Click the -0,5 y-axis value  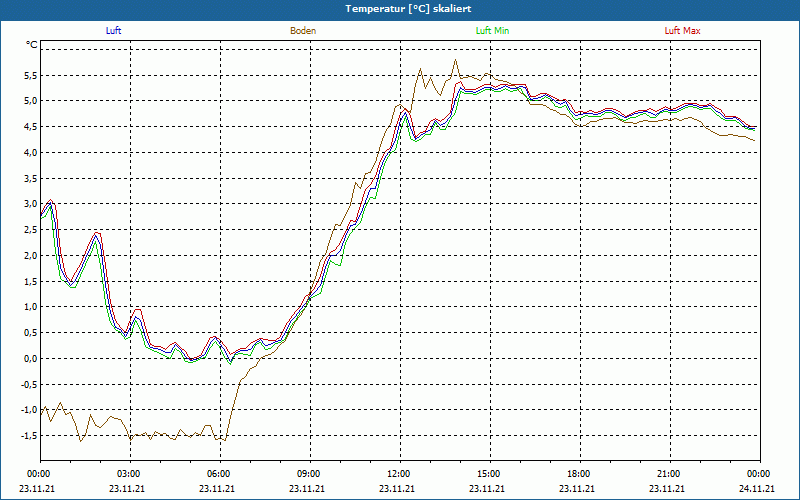tap(30, 384)
